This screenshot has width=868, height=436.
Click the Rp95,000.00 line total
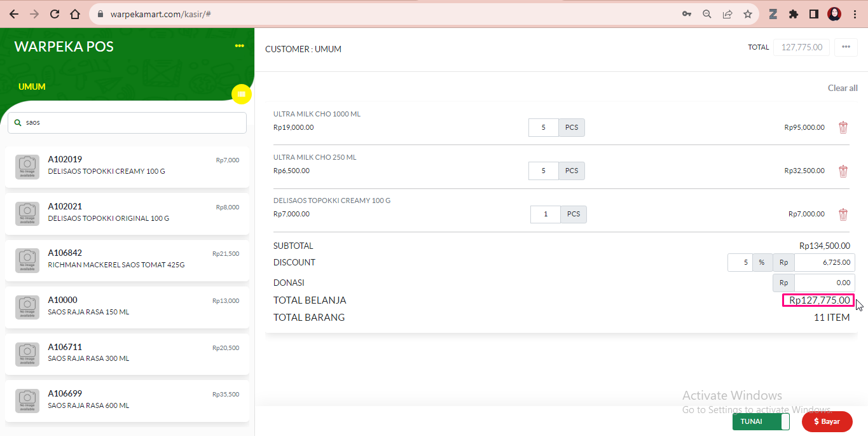[x=804, y=127]
